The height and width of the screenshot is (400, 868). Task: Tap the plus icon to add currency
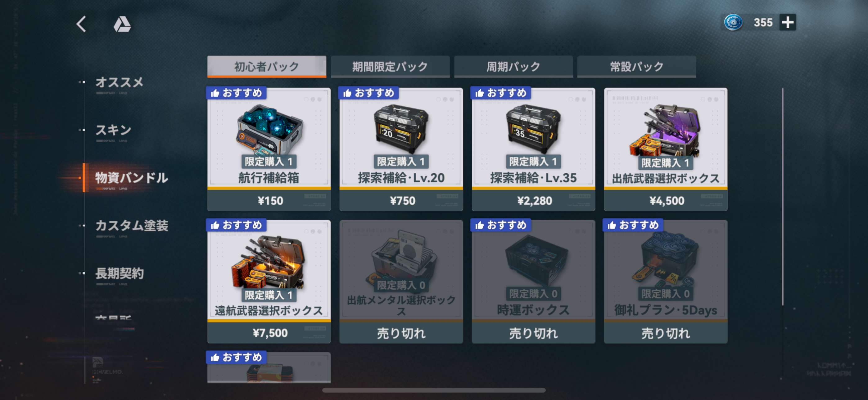788,23
